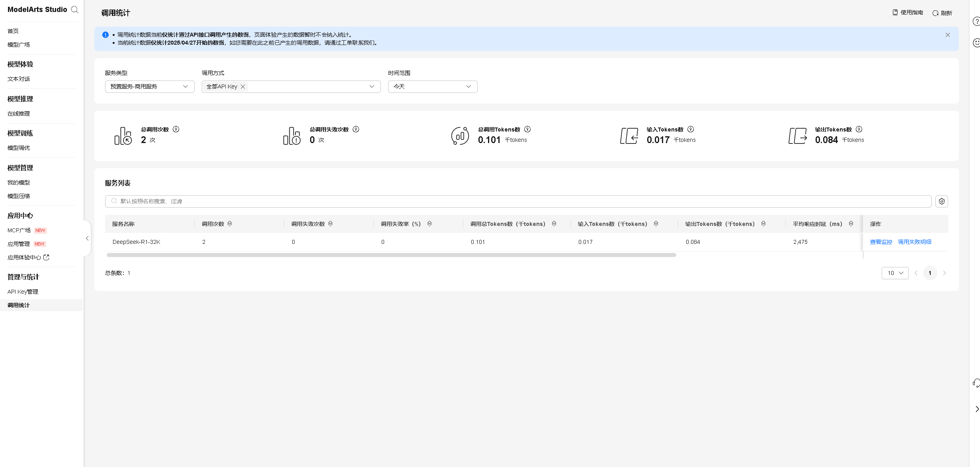Click help icon next to 总调用次数
The image size is (980, 467).
pos(176,129)
